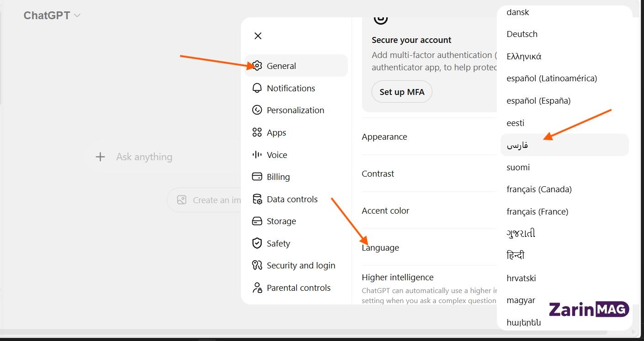Click the Data controls database icon

tap(257, 199)
